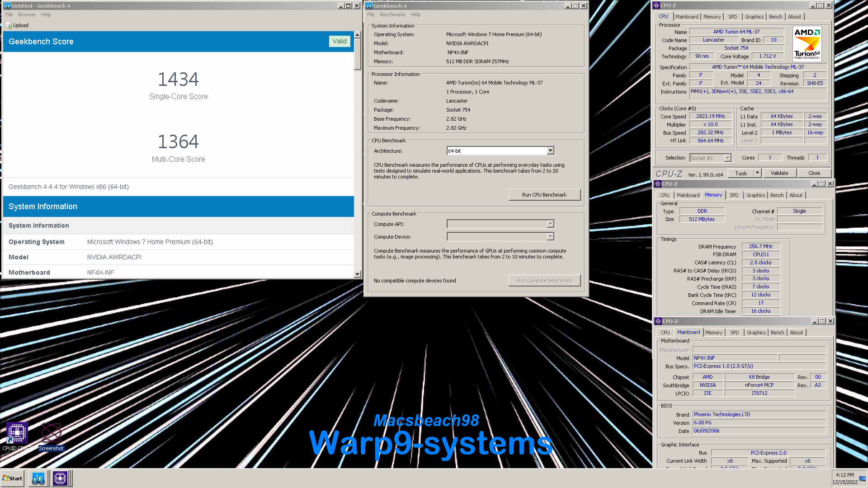Image resolution: width=868 pixels, height=488 pixels.
Task: Click the BIOS date 06/09/2006 field
Action: [759, 431]
